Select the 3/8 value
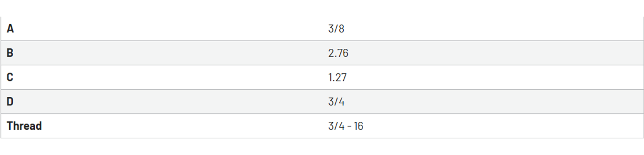The image size is (644, 155). click(x=336, y=29)
